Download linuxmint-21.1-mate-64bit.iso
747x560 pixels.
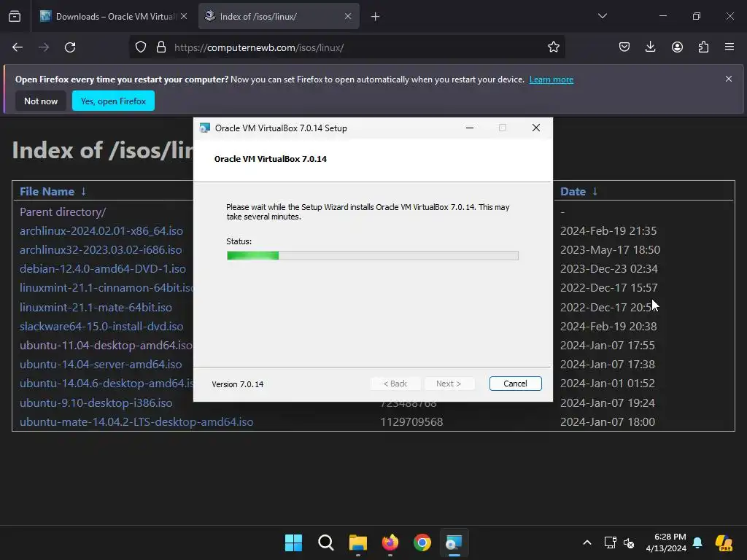96,308
